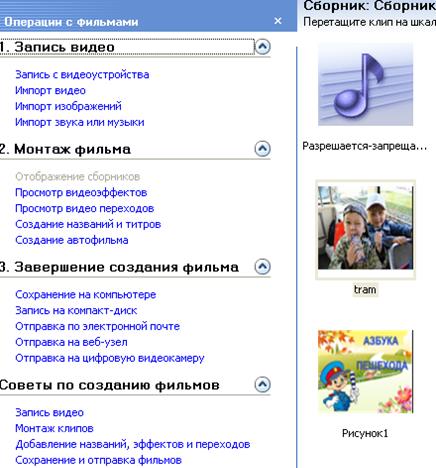Image resolution: width=436 pixels, height=468 pixels.
Task: Start Создание автофильма
Action: pos(72,240)
